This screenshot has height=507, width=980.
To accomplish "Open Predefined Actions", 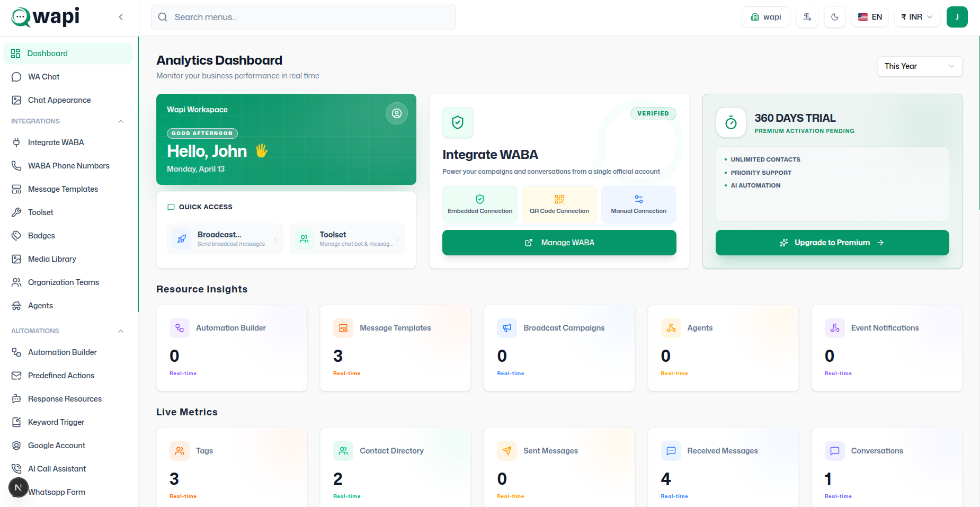I will 68,376.
